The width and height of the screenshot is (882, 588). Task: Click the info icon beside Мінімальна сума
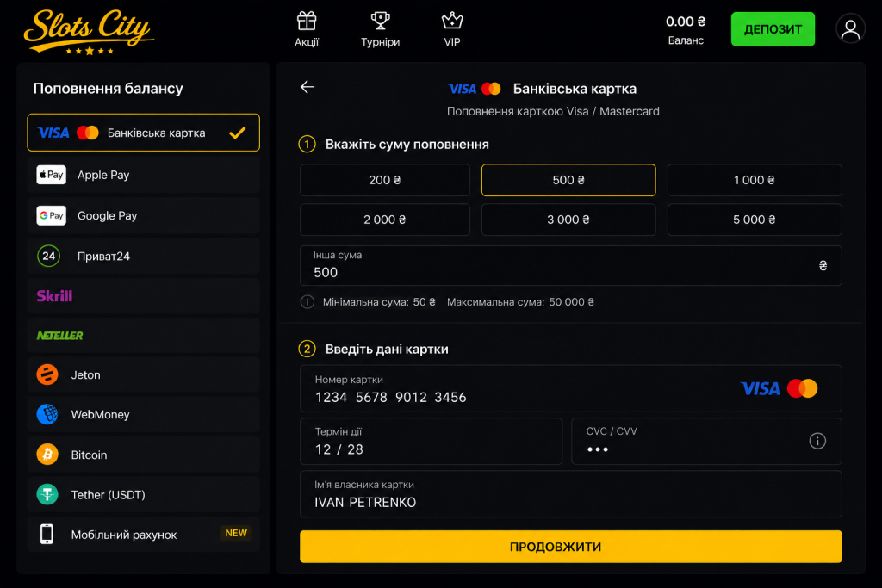coord(307,302)
